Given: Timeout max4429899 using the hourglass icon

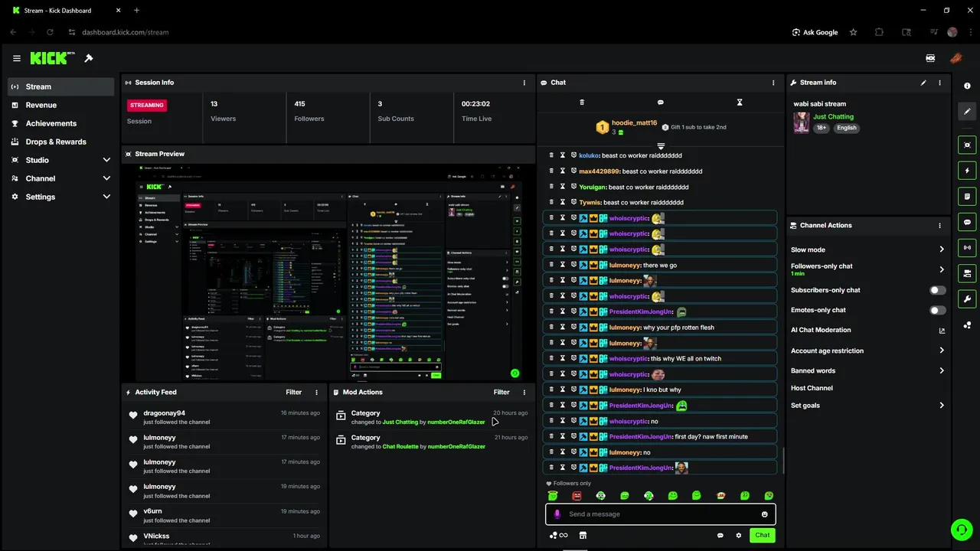Looking at the screenshot, I should click(562, 171).
